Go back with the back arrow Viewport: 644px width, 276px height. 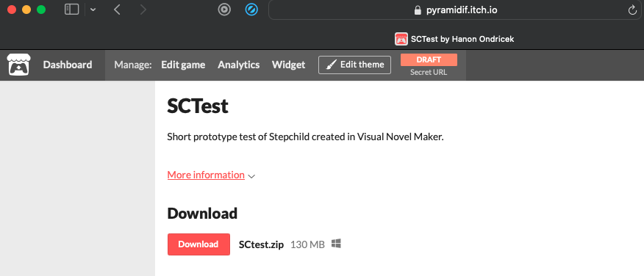click(117, 10)
